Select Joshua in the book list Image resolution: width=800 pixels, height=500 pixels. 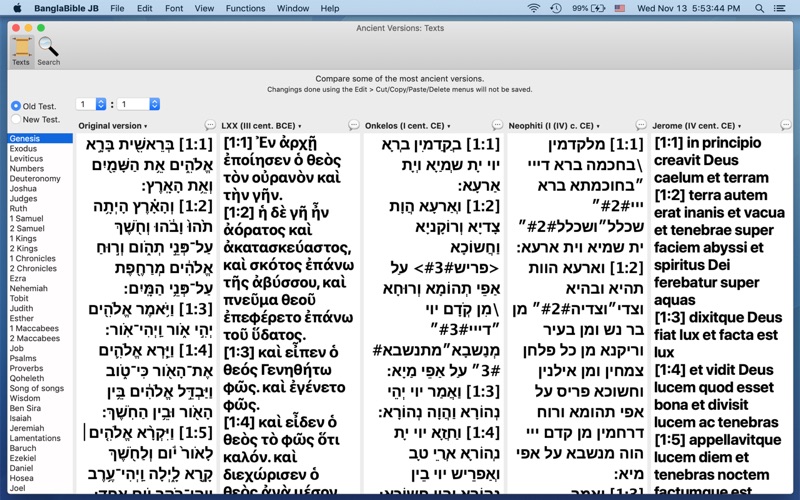pos(40,188)
